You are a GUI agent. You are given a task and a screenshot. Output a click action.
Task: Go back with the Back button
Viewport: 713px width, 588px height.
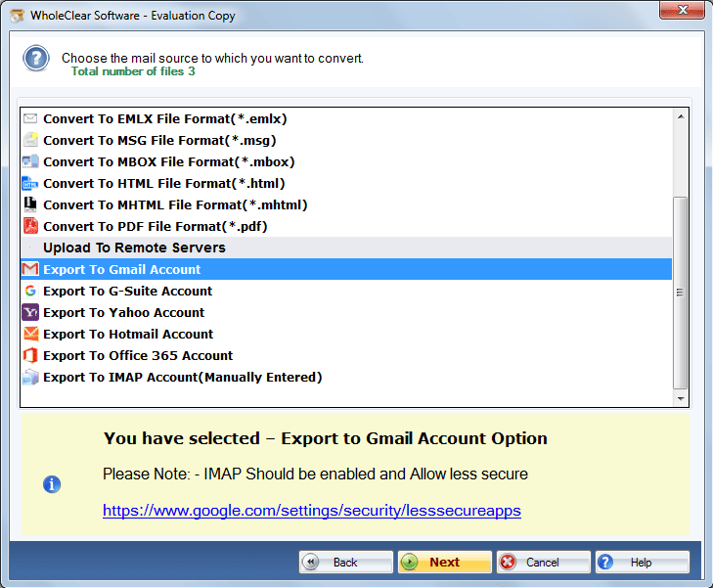click(346, 563)
